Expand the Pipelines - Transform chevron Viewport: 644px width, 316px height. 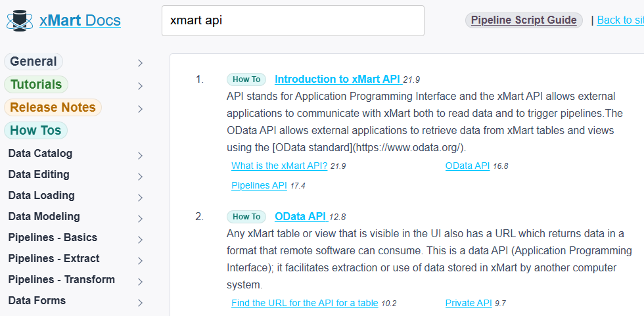[x=141, y=282]
